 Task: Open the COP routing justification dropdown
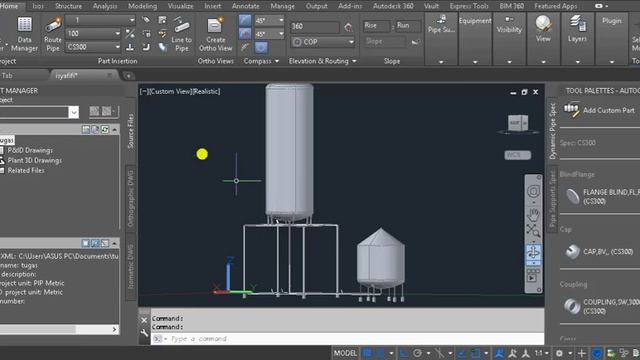[322, 42]
